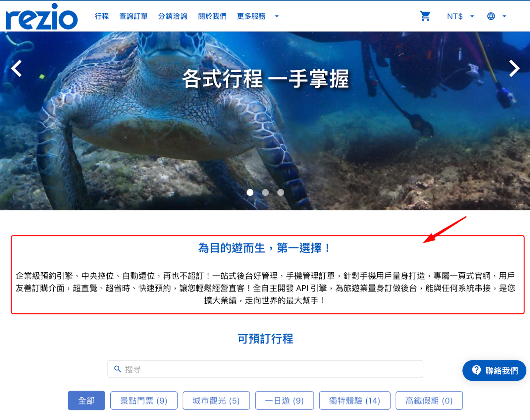
Task: Open the shopping cart icon
Action: [x=425, y=16]
